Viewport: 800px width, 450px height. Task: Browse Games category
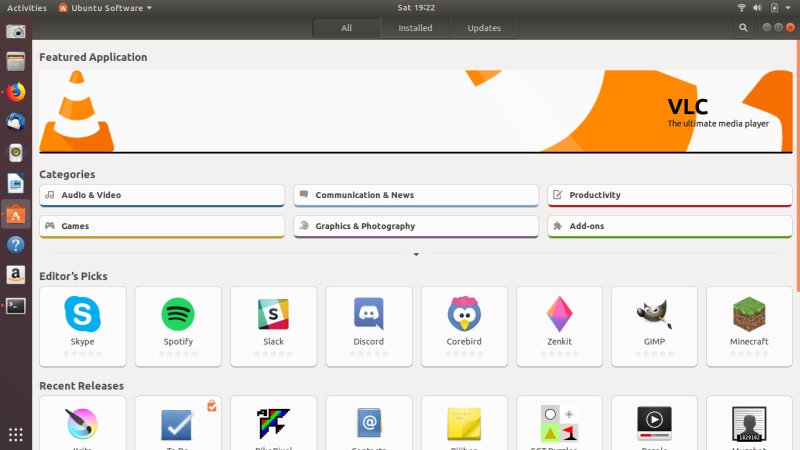click(162, 227)
